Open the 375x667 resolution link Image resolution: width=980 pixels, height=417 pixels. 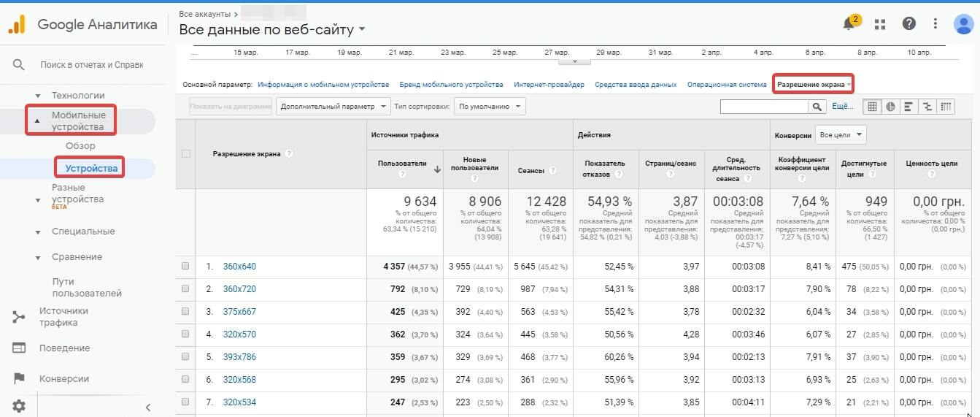(239, 312)
